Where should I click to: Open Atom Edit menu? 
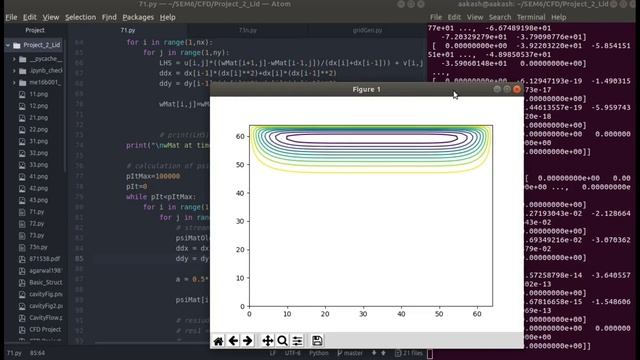pyautogui.click(x=29, y=17)
